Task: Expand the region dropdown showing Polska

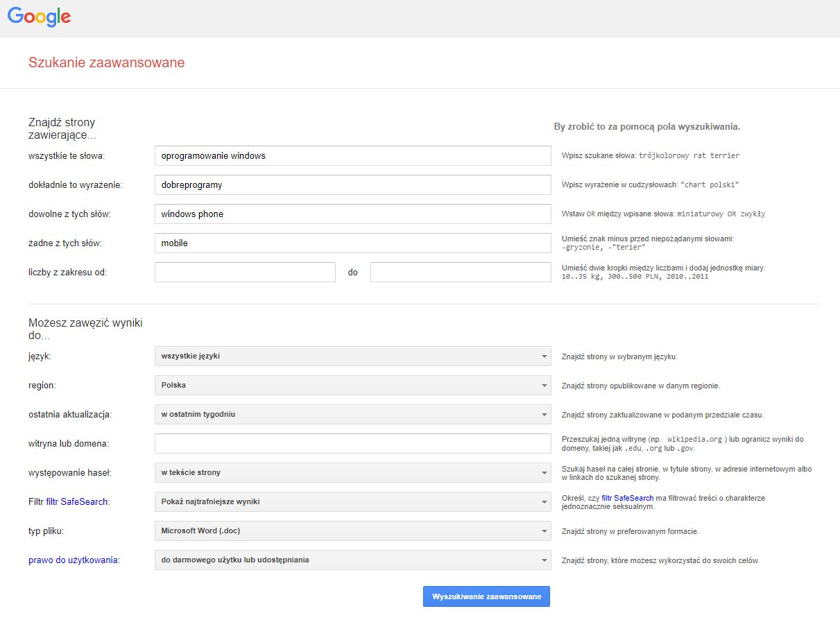Action: (352, 386)
